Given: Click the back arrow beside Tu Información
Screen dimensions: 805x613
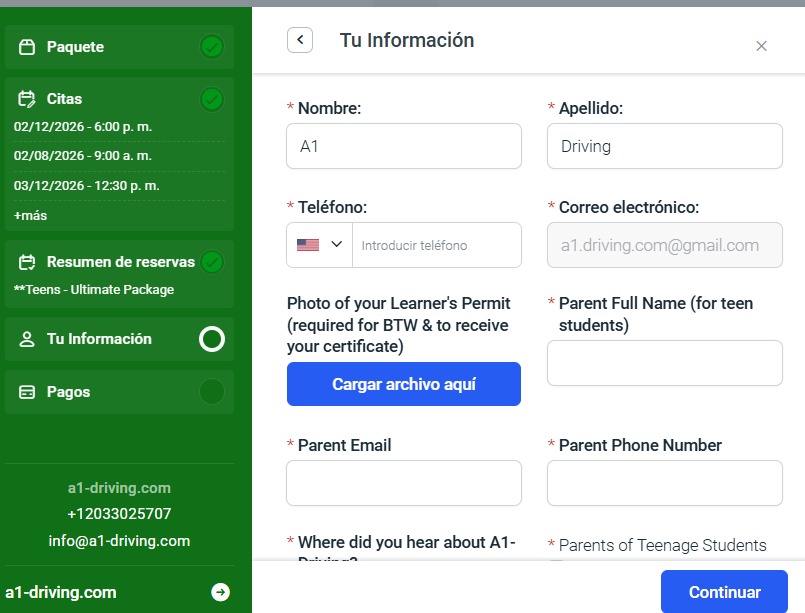Looking at the screenshot, I should 300,40.
